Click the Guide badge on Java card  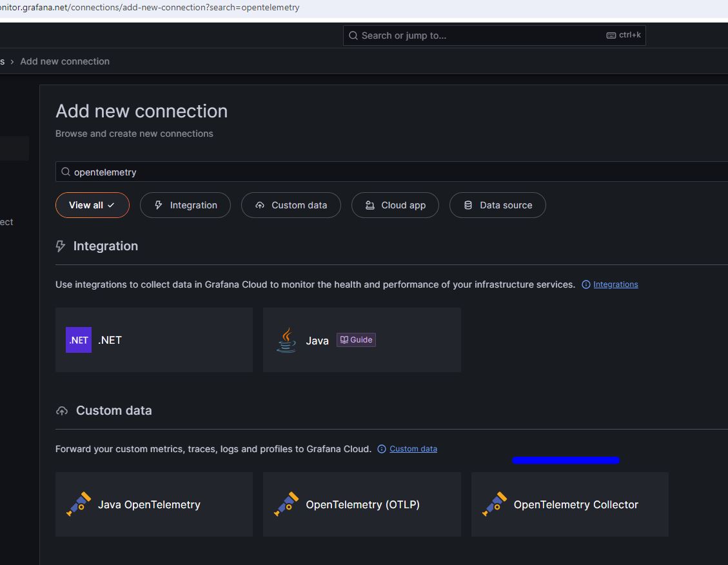356,340
